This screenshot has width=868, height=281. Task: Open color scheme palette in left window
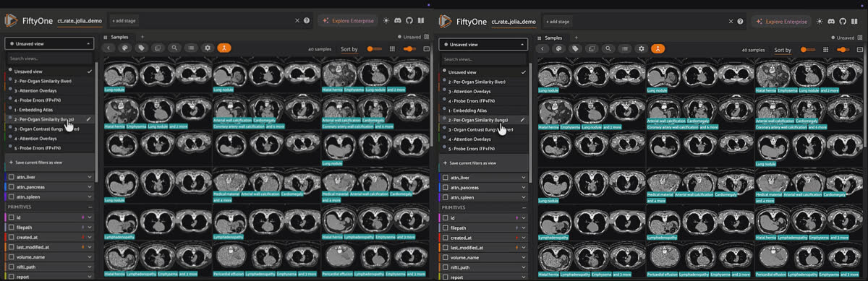pos(125,48)
